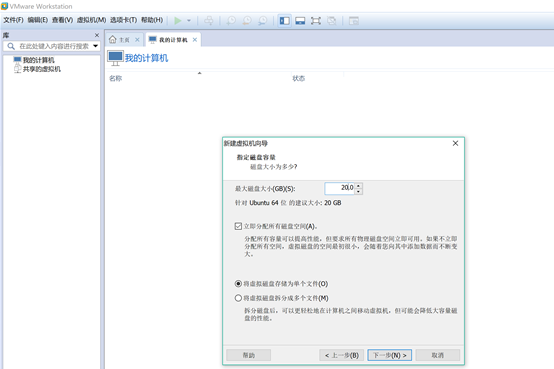This screenshot has width=554, height=369.
Task: Click the VMware Workstation title bar icon
Action: 4,6
